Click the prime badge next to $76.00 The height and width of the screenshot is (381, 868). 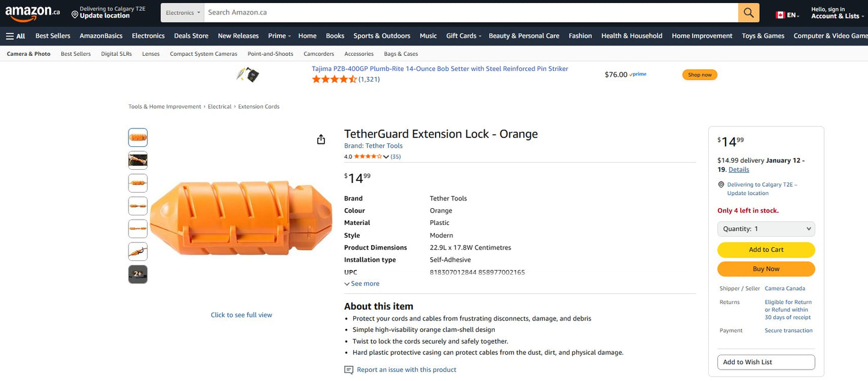click(637, 74)
